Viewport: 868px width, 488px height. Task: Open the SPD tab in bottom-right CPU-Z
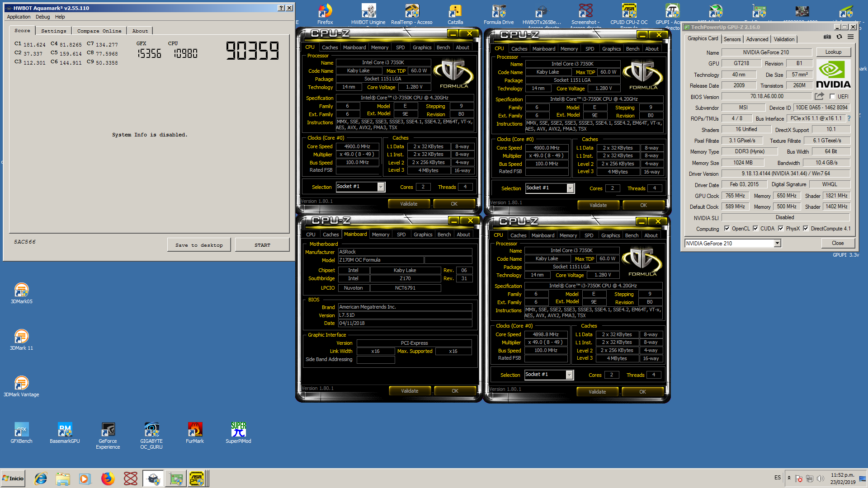click(589, 235)
